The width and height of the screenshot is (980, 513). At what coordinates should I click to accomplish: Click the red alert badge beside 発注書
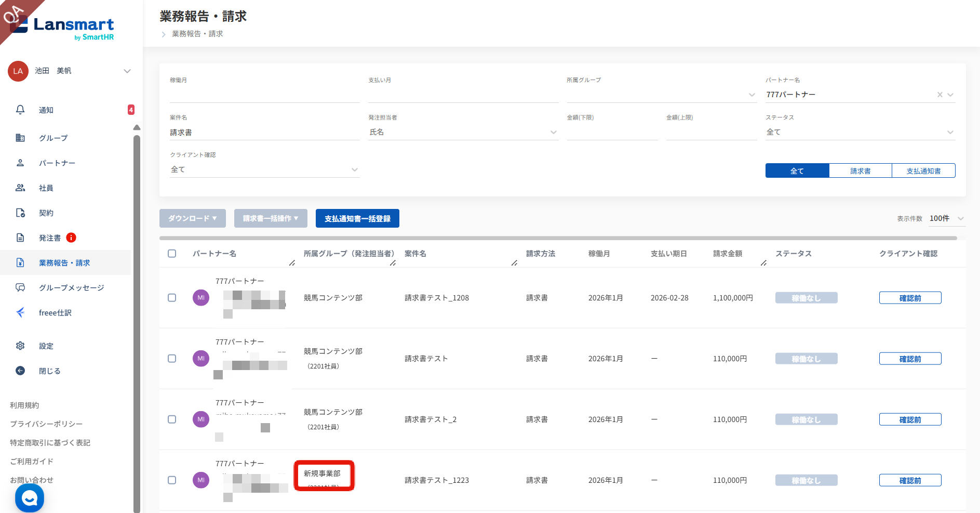[71, 238]
